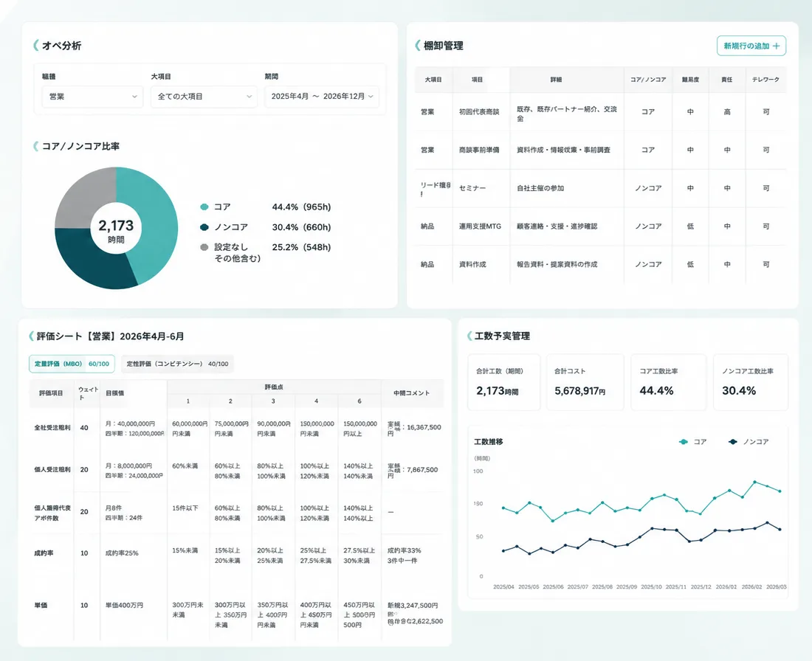This screenshot has width=812, height=661.
Task: Click the plus icon in 新規行の追加 button
Action: (x=776, y=46)
